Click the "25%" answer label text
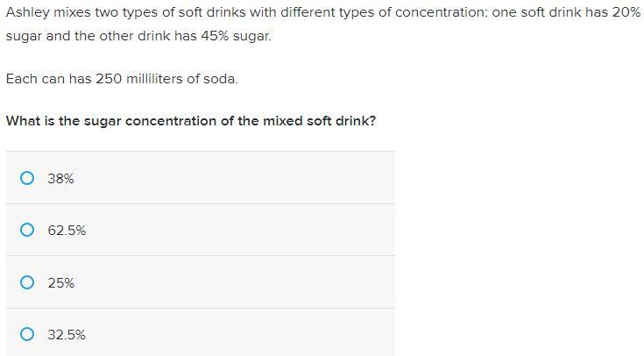 [x=61, y=282]
